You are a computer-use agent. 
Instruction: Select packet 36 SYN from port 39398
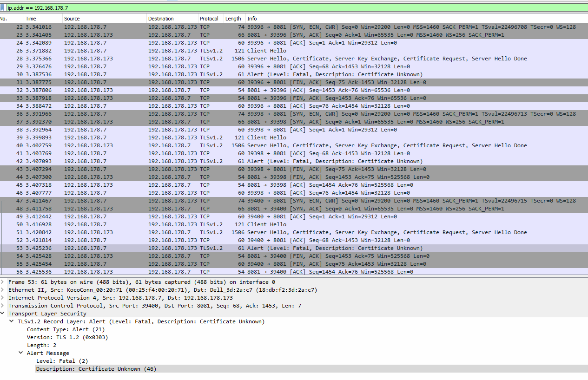294,114
